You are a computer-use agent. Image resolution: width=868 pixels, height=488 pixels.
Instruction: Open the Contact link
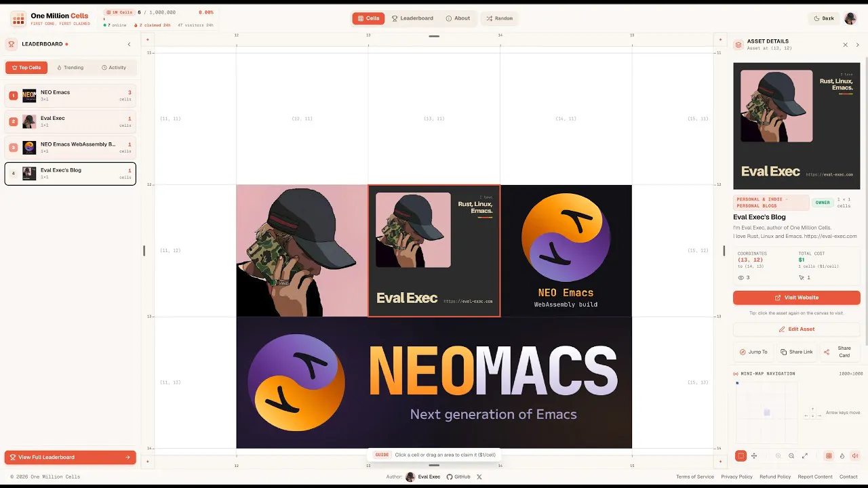(x=848, y=476)
